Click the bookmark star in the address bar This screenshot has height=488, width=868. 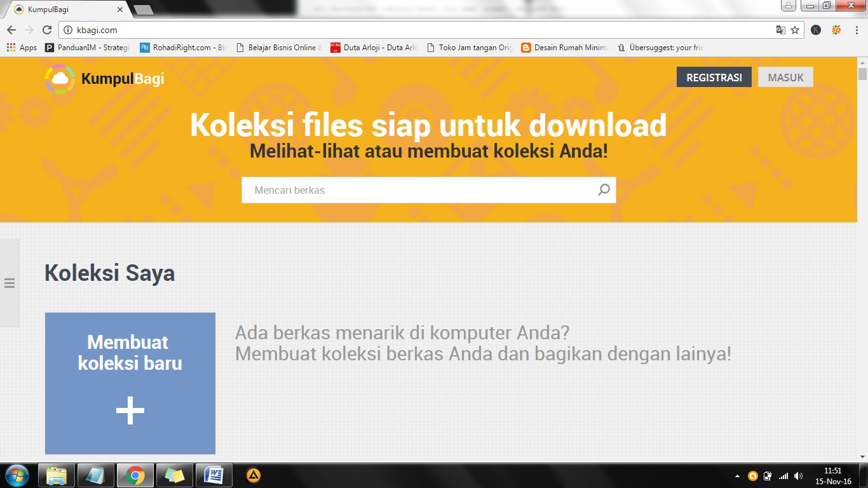[795, 30]
